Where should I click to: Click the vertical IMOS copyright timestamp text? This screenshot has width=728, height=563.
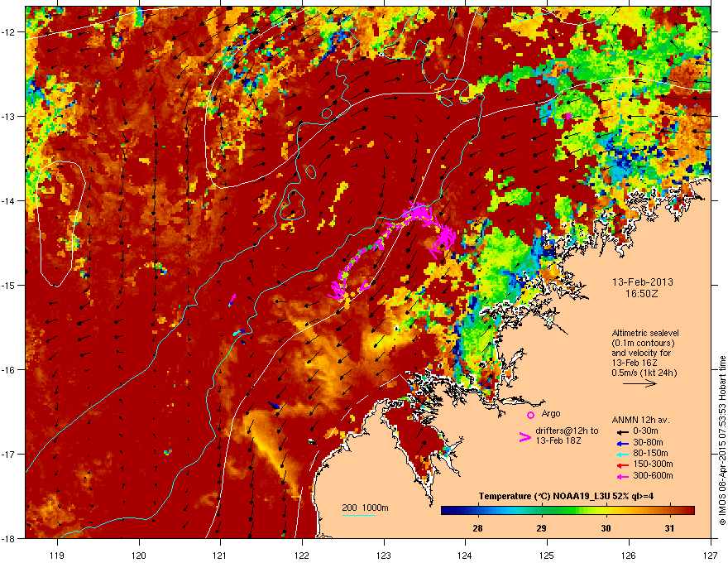[x=722, y=440]
